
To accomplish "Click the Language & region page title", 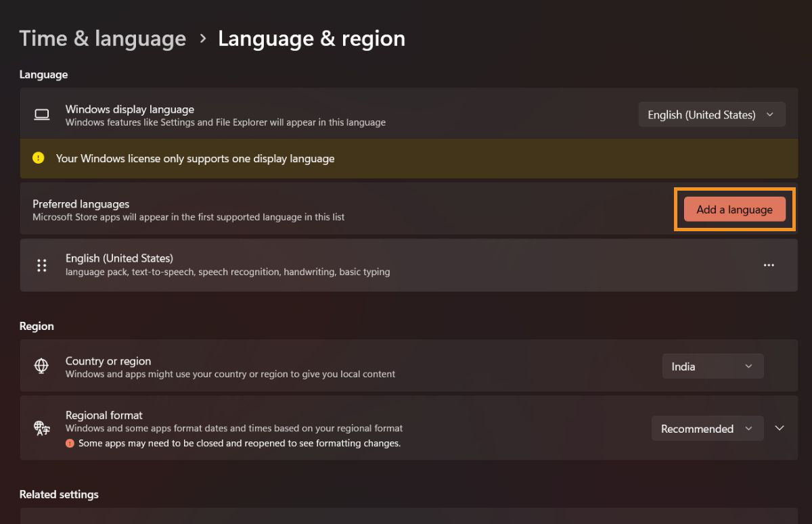I will click(312, 39).
